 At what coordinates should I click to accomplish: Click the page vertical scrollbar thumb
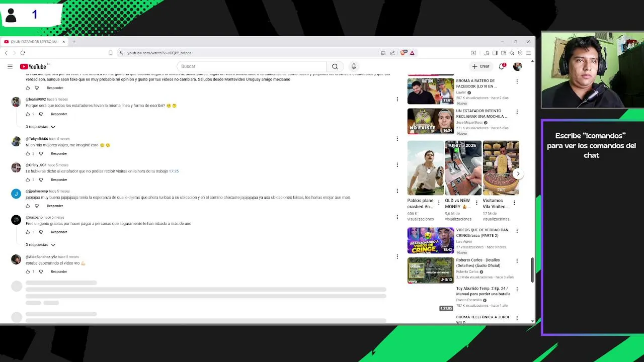532,269
